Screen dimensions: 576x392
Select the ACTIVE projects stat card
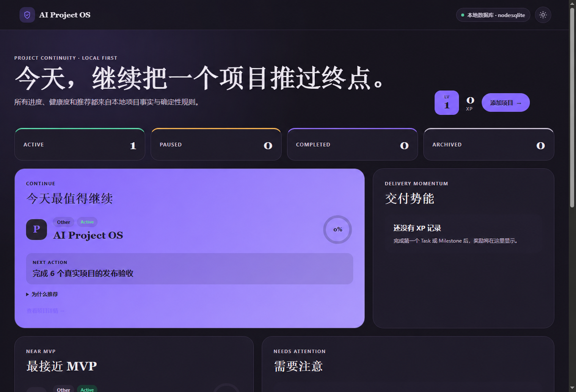[x=80, y=144]
